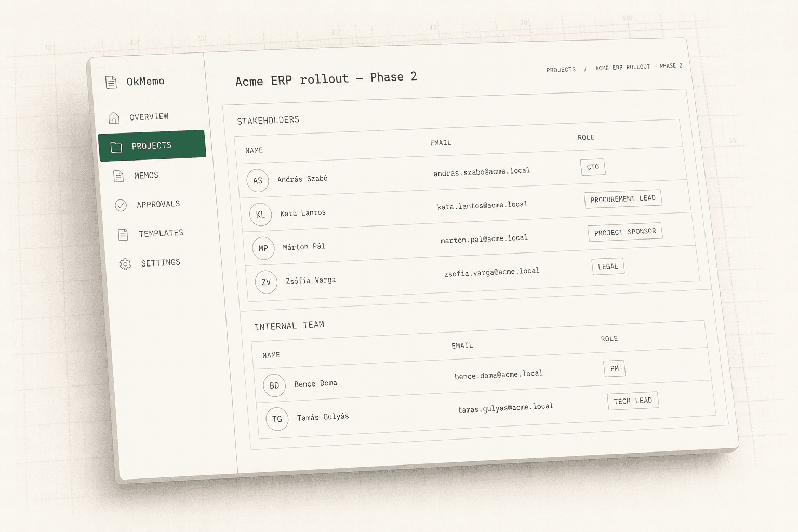Click the OkMemo logo document icon
The height and width of the screenshot is (532, 798).
[111, 82]
